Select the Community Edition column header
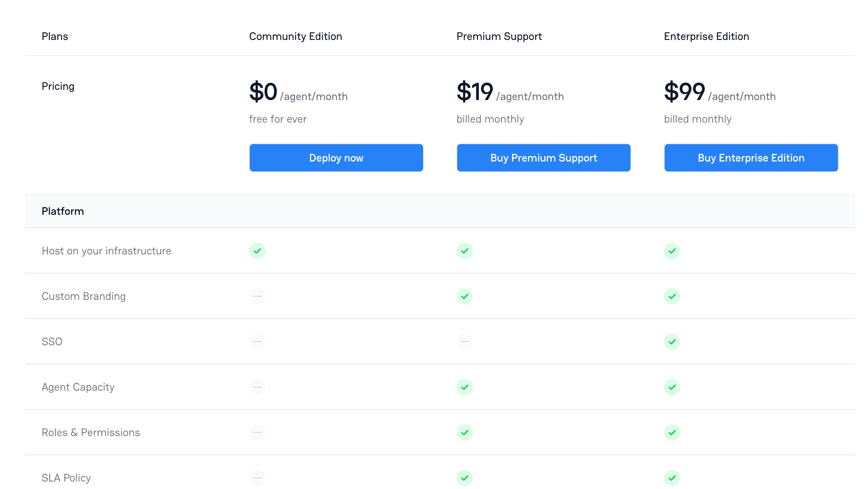The image size is (868, 489). pos(295,36)
